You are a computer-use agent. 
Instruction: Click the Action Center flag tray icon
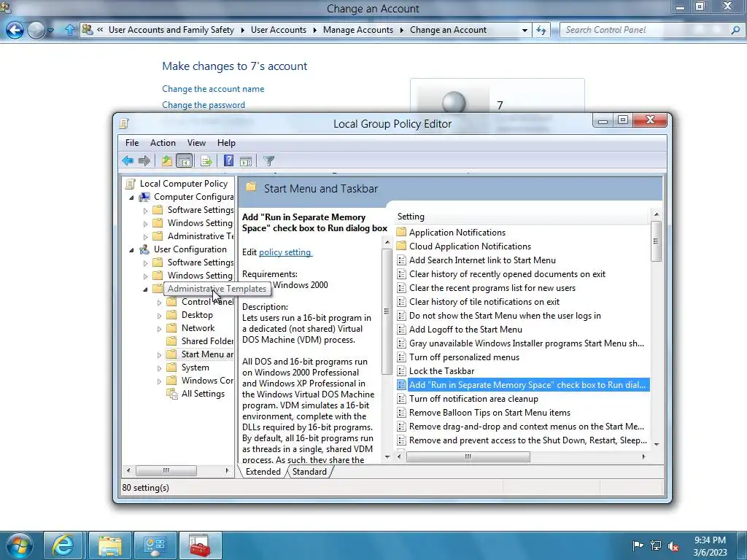pos(638,545)
